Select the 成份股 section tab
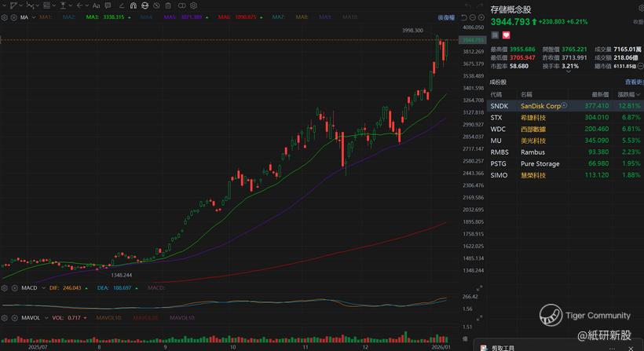644x351 pixels. click(498, 82)
